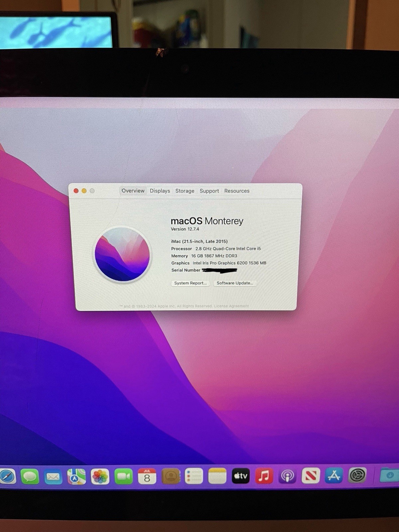Image resolution: width=399 pixels, height=532 pixels.
Task: Click the Memory "16 GB 1867 MHz DDR3" line
Action: (204, 256)
